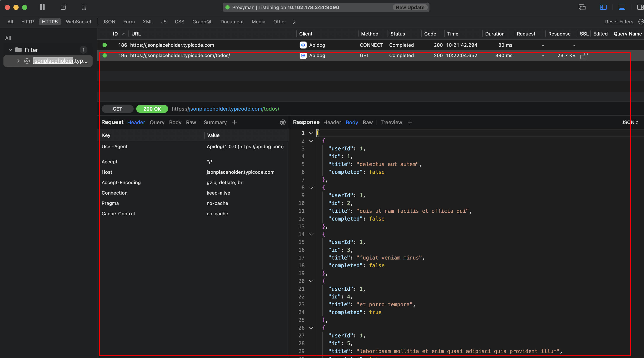The height and width of the screenshot is (358, 644).
Task: Switch to the Response Treeview tab
Action: [x=391, y=122]
